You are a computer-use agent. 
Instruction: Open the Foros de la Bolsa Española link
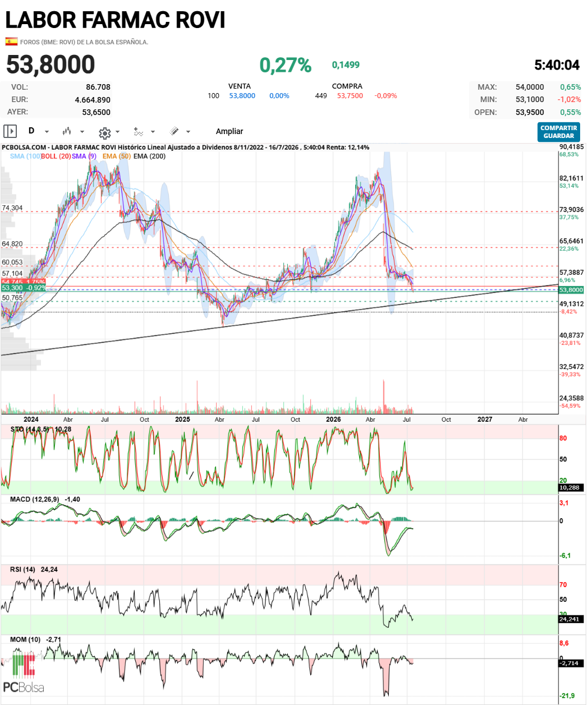(84, 42)
